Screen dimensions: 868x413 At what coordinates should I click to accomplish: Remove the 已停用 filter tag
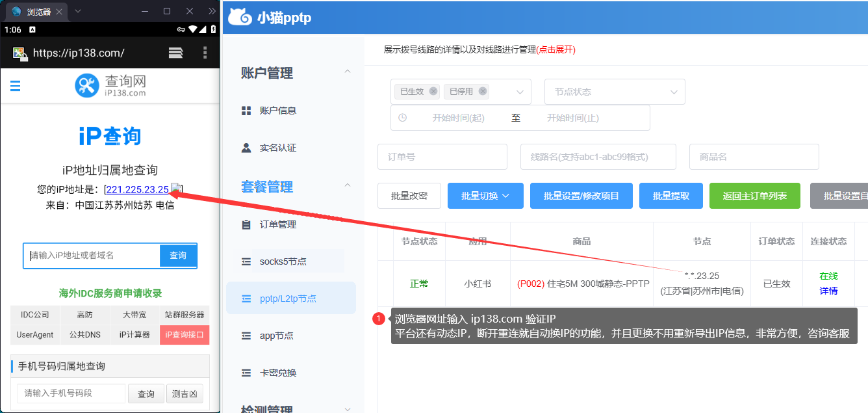pyautogui.click(x=483, y=91)
